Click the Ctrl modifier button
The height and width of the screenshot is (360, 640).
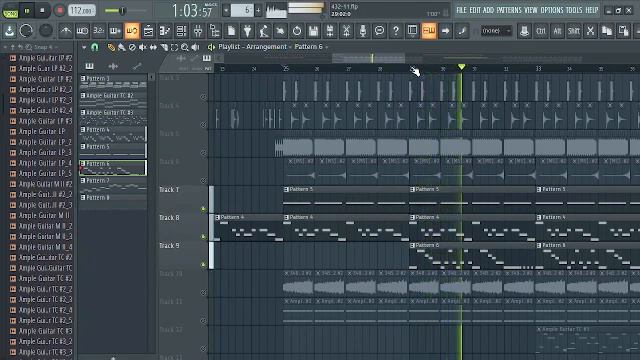541,31
